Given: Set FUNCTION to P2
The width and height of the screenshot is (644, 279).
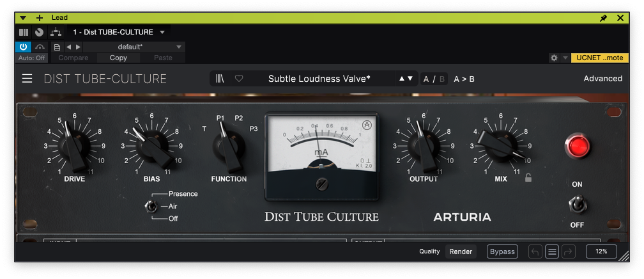Looking at the screenshot, I should 239,118.
